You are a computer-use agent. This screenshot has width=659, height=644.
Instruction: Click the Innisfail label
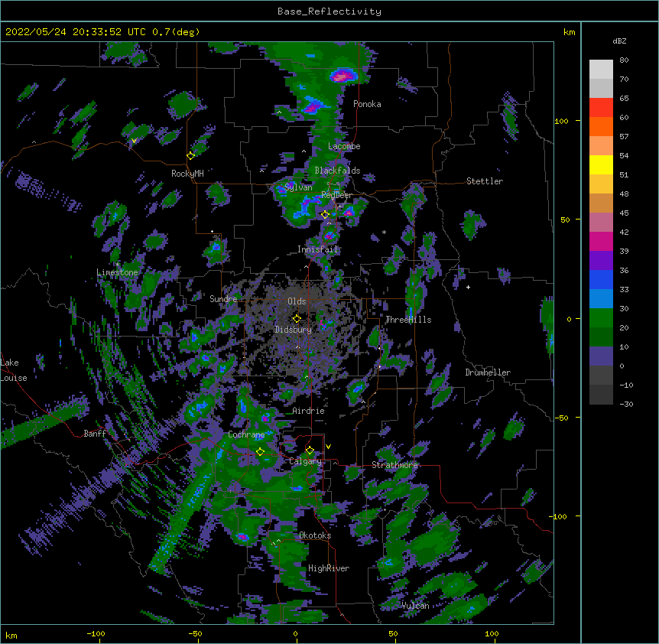tap(317, 249)
